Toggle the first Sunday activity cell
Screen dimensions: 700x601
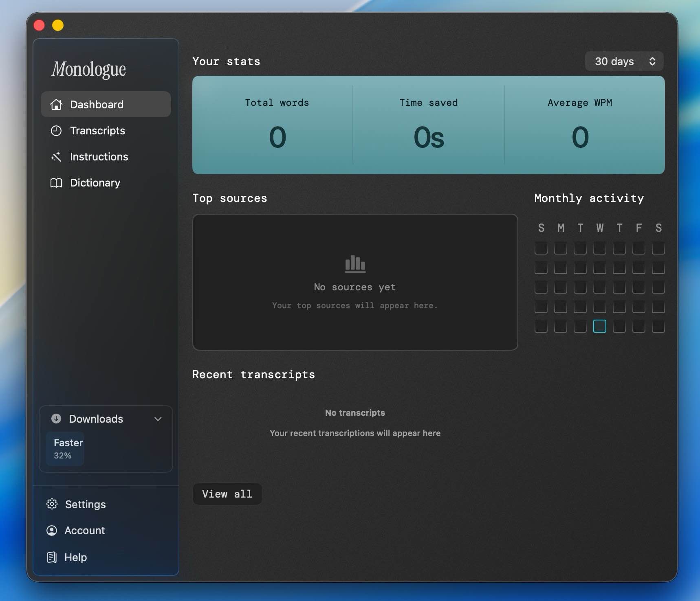[x=541, y=248]
